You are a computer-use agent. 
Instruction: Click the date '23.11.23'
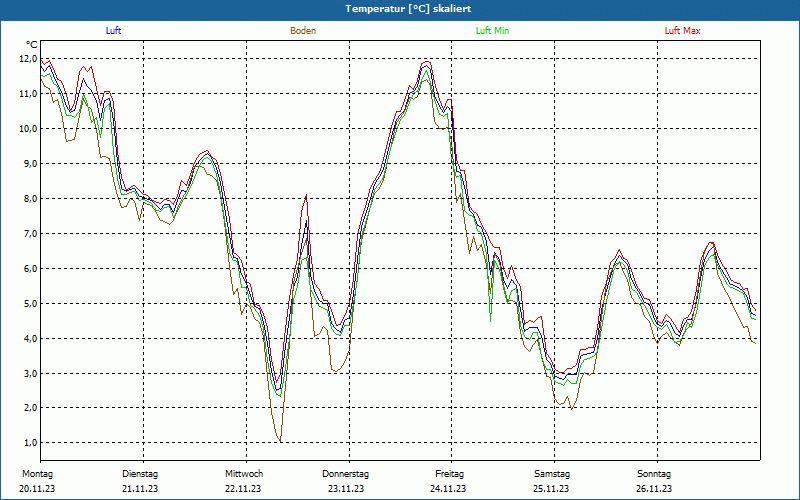click(x=346, y=489)
